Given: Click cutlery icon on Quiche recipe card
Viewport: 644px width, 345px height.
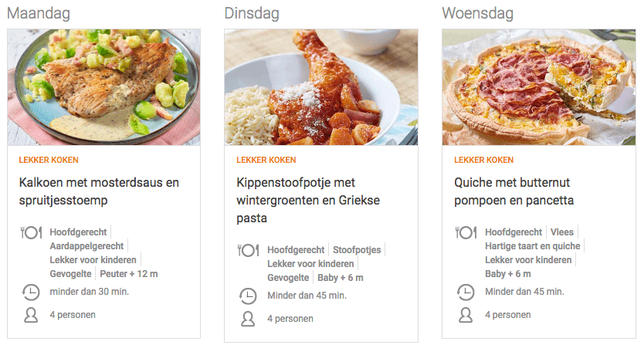Looking at the screenshot, I should tap(466, 232).
